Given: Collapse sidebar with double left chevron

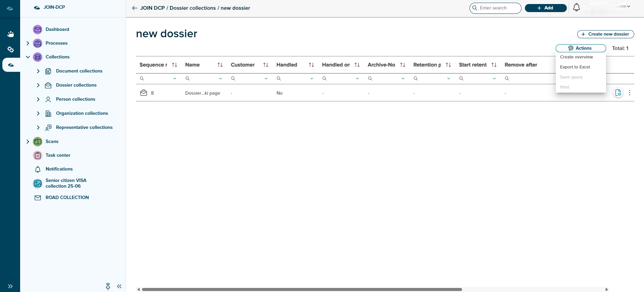Looking at the screenshot, I should coord(119,286).
